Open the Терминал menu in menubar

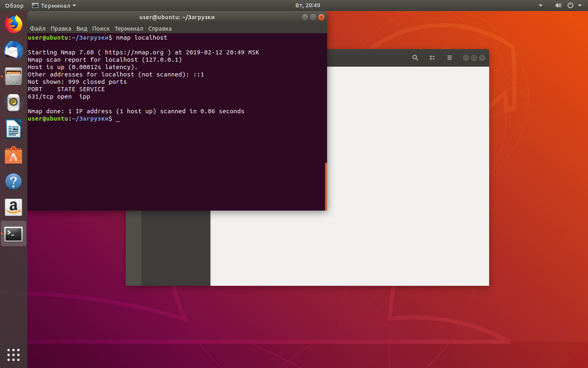click(129, 29)
